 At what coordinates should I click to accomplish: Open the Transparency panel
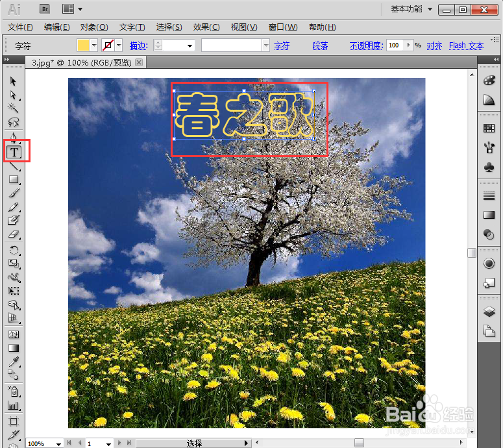click(489, 234)
